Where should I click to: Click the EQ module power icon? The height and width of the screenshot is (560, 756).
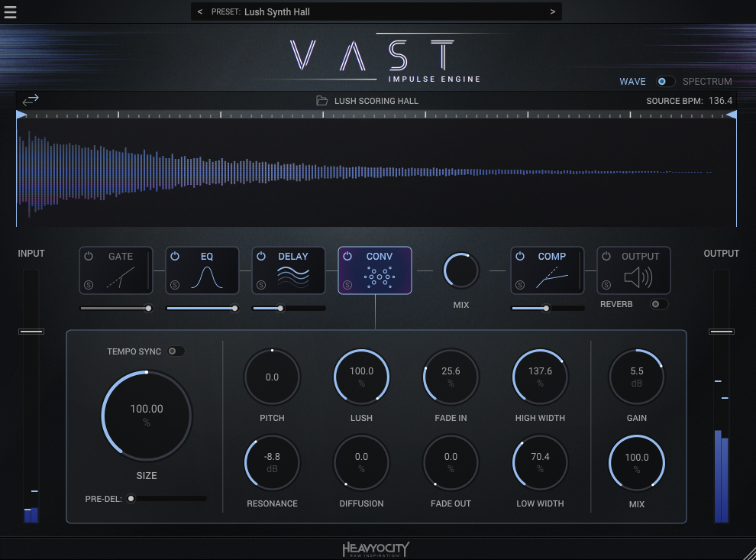[x=175, y=257]
